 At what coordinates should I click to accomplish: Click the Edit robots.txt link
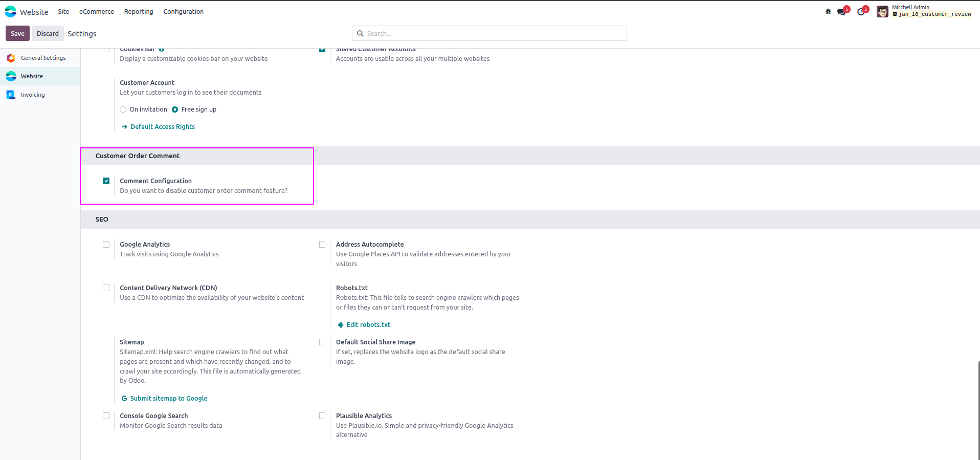(x=368, y=325)
